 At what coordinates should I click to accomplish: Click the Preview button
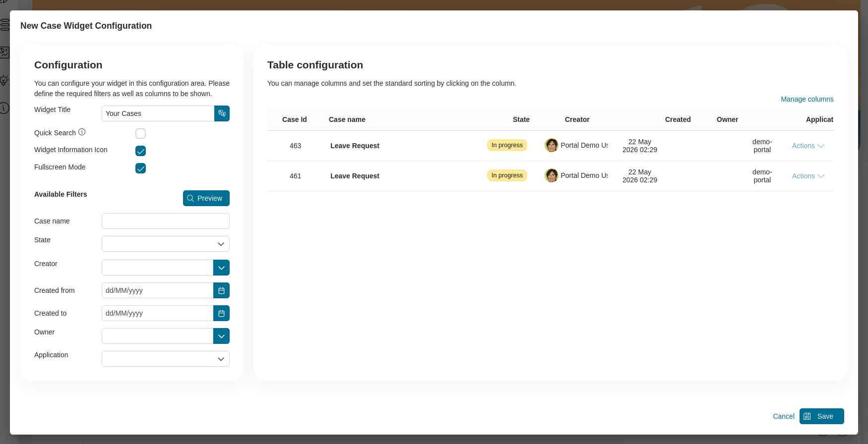(206, 198)
